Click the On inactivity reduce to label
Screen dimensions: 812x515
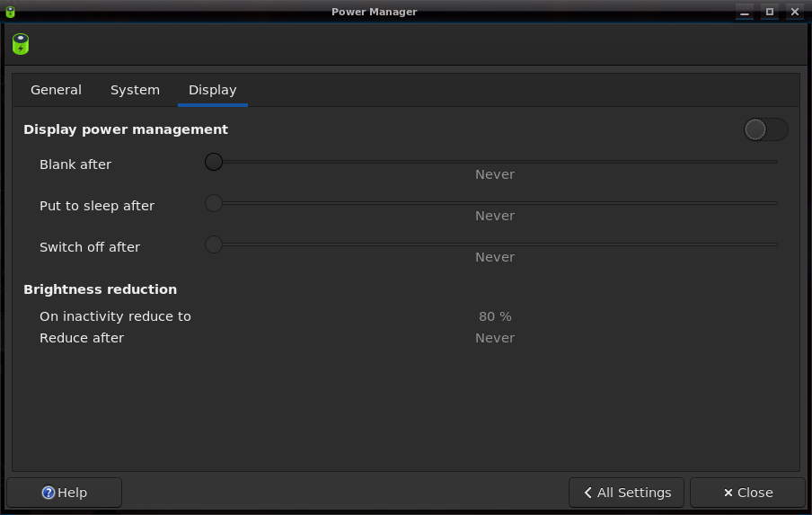[x=115, y=316]
